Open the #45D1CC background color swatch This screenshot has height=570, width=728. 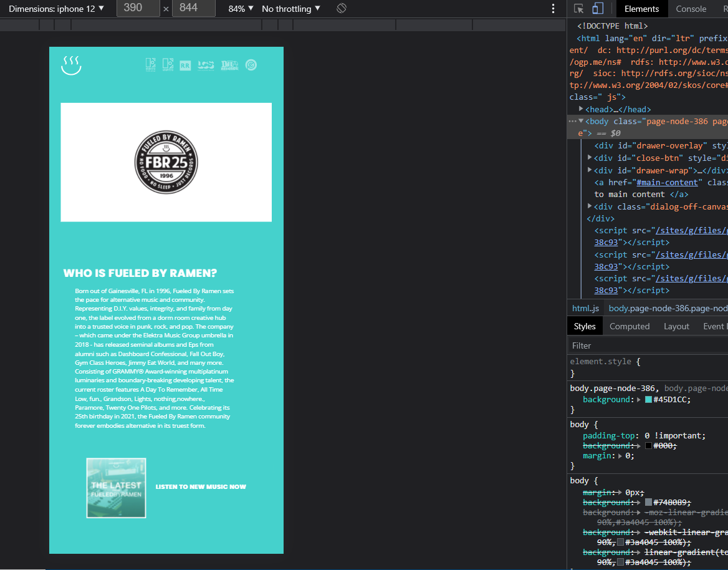click(x=648, y=400)
